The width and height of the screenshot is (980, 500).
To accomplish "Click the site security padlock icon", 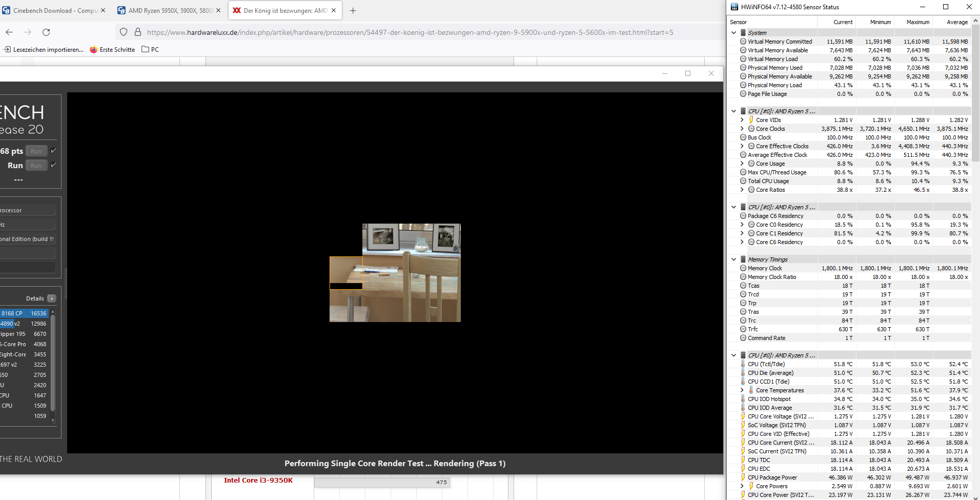I will click(x=137, y=32).
